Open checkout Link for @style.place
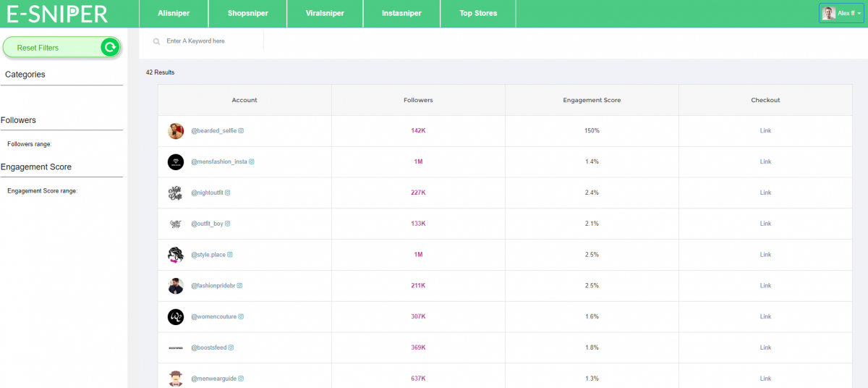Image resolution: width=868 pixels, height=388 pixels. [x=765, y=255]
